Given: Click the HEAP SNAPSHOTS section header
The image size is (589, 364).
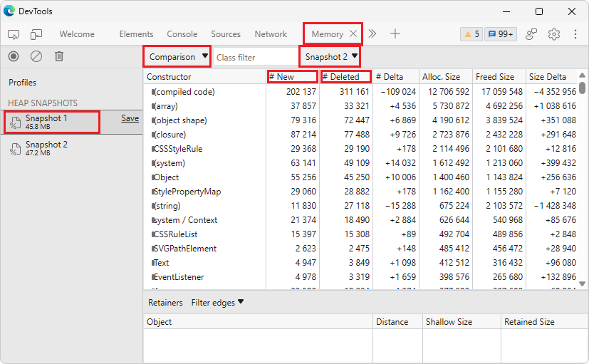Looking at the screenshot, I should pos(43,103).
